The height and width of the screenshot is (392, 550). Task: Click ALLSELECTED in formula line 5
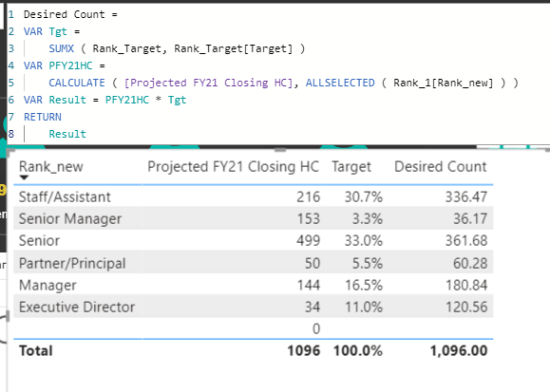coord(340,83)
